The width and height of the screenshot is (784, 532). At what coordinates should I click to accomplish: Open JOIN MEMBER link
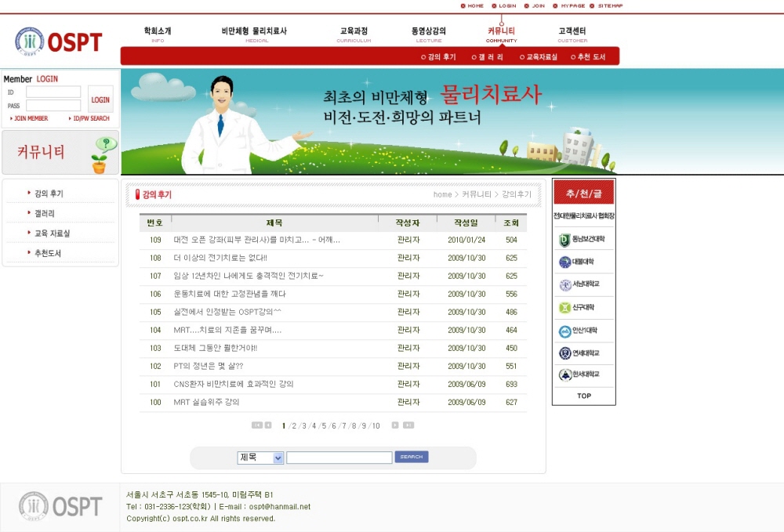point(31,118)
